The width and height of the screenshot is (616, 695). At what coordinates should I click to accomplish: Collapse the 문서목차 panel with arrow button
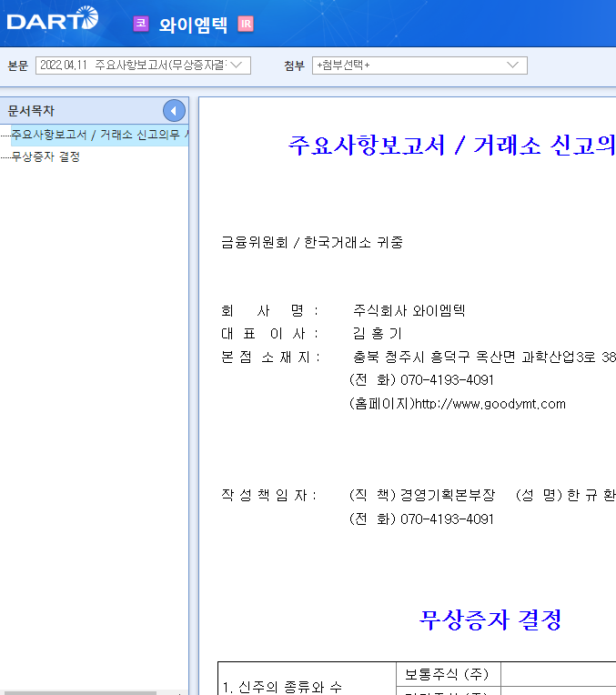tap(174, 111)
